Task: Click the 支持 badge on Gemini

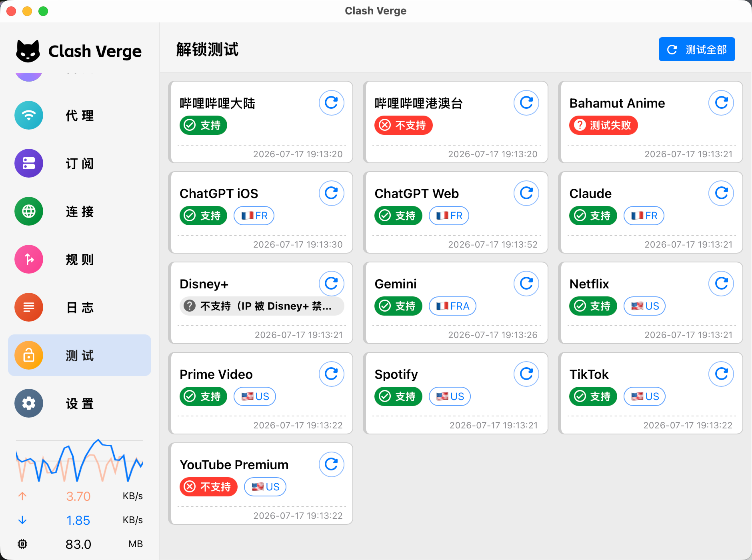Action: pos(398,306)
